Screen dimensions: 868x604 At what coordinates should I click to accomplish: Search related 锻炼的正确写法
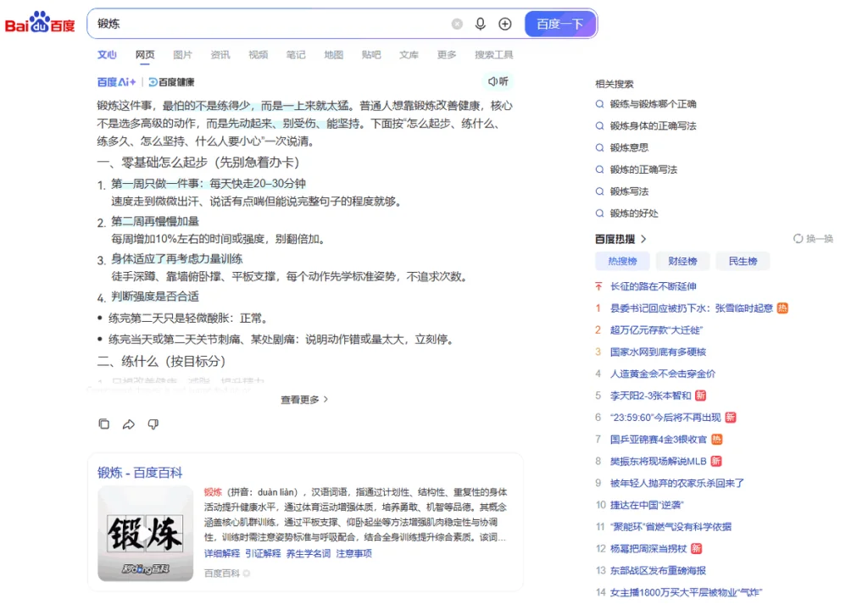click(x=644, y=169)
